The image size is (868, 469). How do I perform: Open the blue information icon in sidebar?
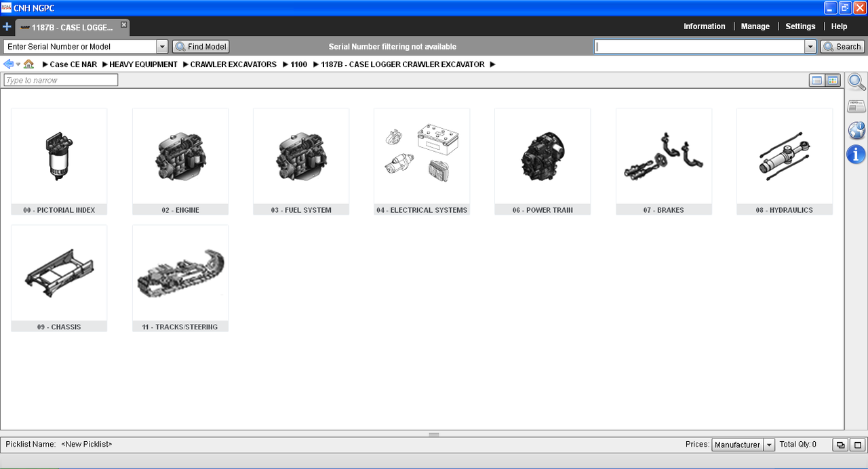pyautogui.click(x=856, y=154)
